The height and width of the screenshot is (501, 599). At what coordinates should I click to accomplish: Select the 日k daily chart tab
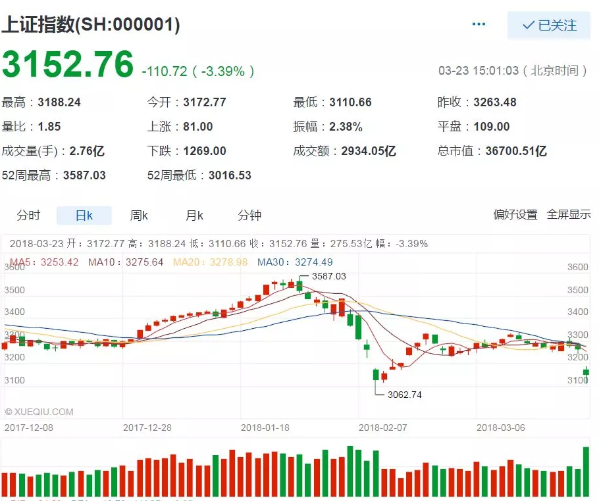(x=84, y=216)
